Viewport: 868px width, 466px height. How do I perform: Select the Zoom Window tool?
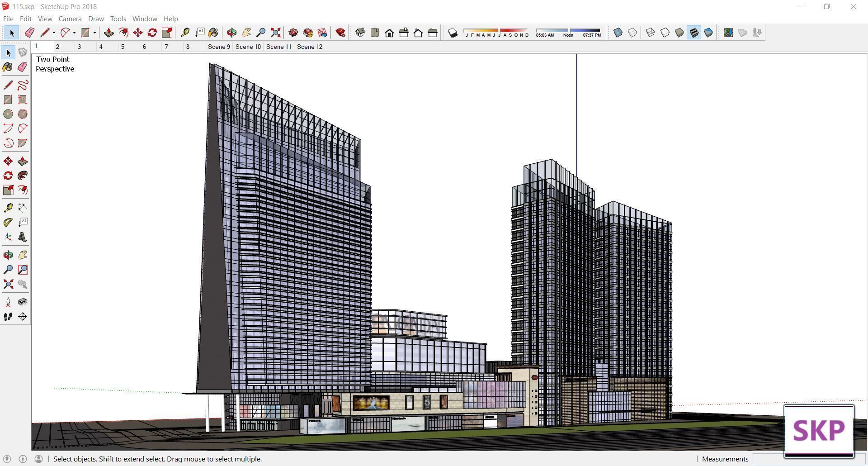23,270
